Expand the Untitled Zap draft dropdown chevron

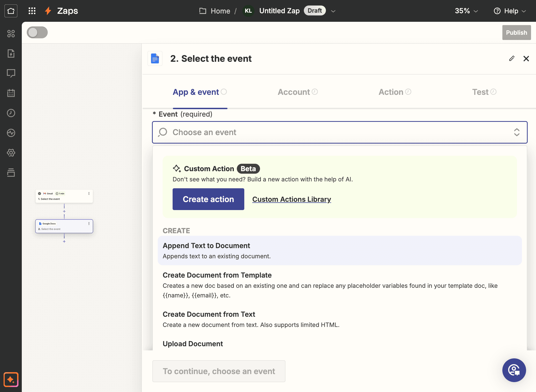click(333, 11)
